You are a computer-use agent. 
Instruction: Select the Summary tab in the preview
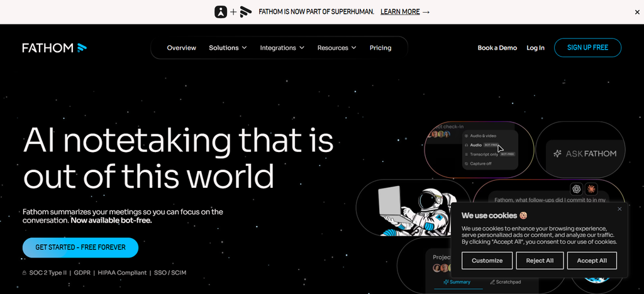[x=457, y=282]
